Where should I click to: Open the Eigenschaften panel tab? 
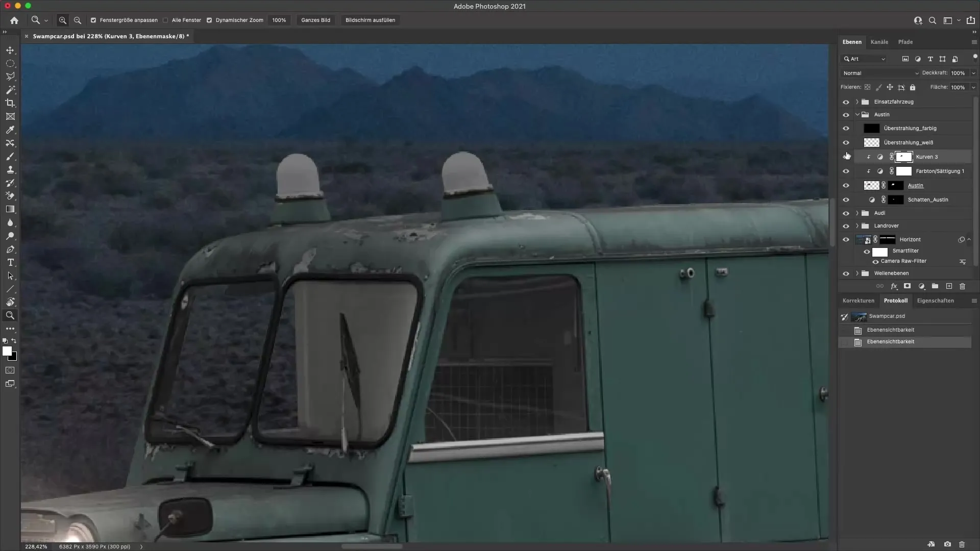click(935, 300)
